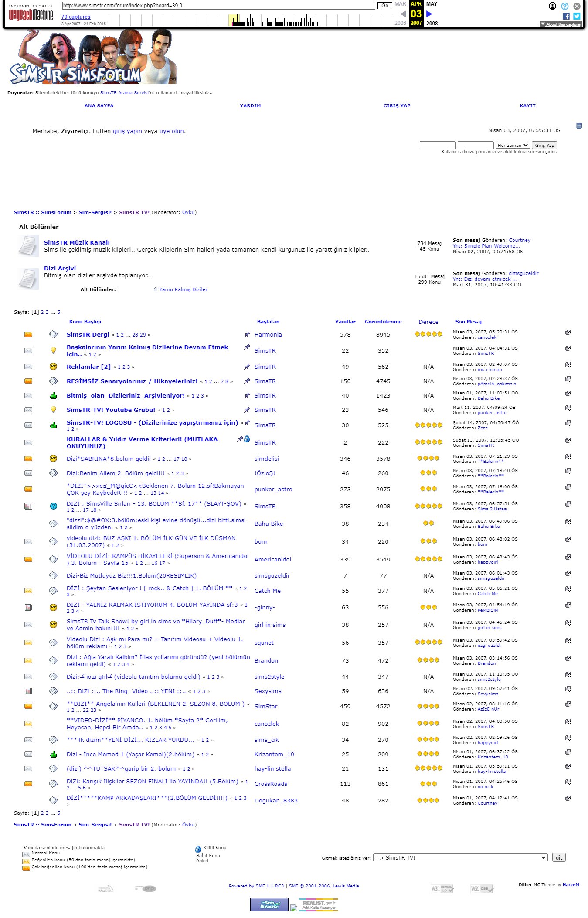
Task: Open the Gitmek istediğiniz yer jump dropdown
Action: (x=460, y=857)
